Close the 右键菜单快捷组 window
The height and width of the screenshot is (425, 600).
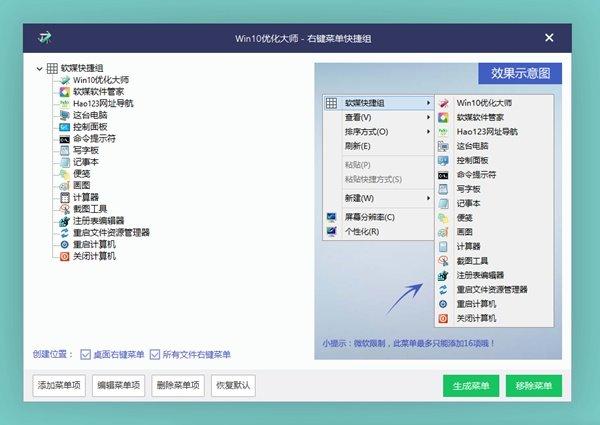(x=549, y=37)
